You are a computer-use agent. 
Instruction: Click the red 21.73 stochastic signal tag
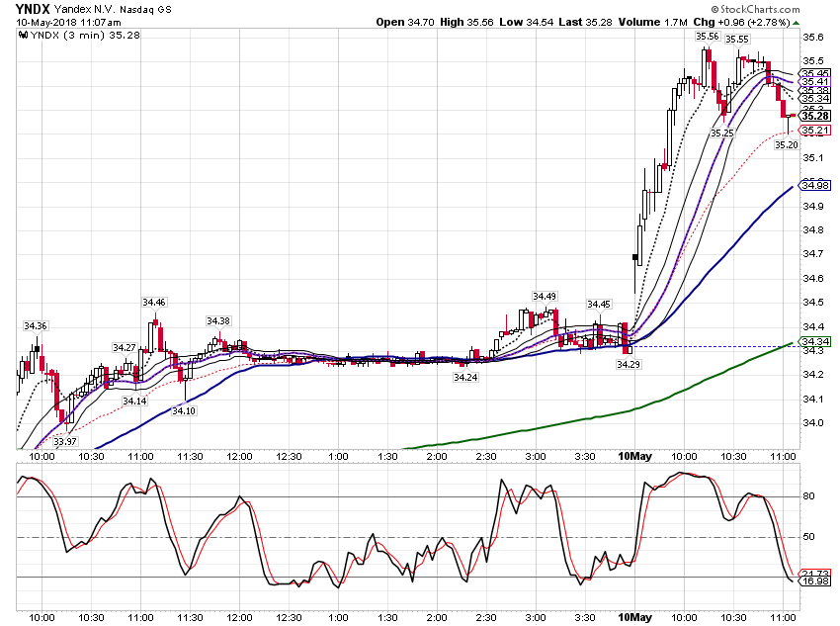coord(815,573)
